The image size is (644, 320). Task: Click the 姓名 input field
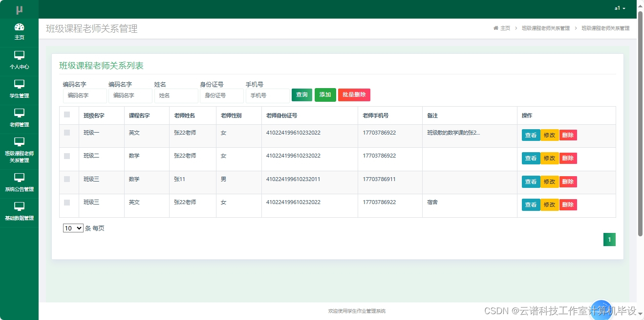pyautogui.click(x=176, y=95)
